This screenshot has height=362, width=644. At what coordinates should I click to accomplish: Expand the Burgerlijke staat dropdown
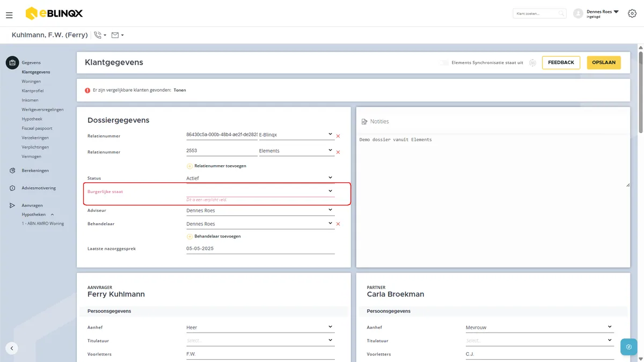260,191
